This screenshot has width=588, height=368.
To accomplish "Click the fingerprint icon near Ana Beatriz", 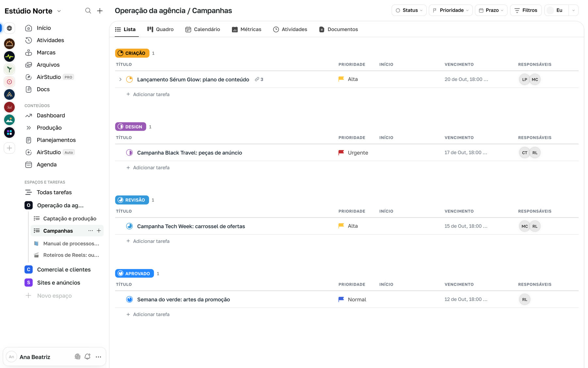I will coord(77,357).
